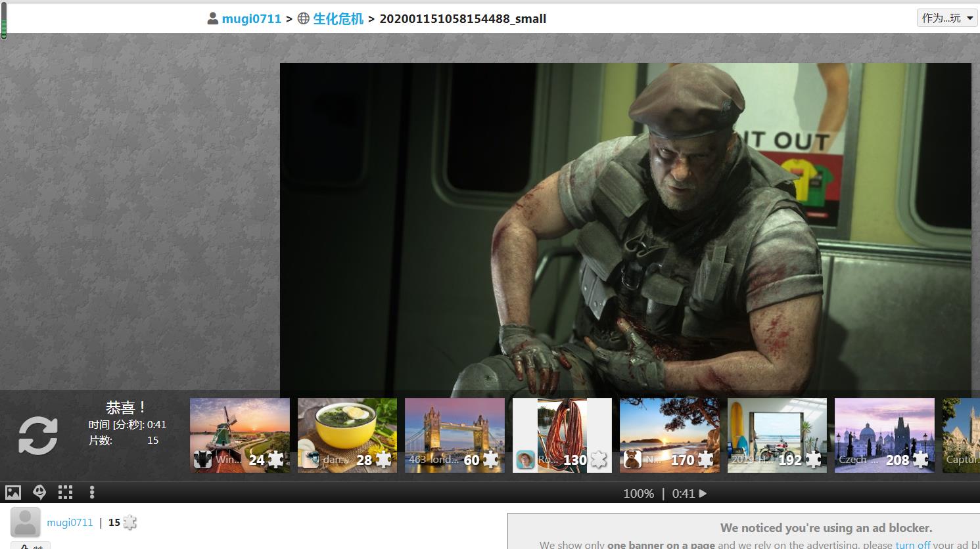Viewport: 980px width, 549px height.
Task: Click the globe icon before 生化危机
Action: pyautogui.click(x=304, y=19)
